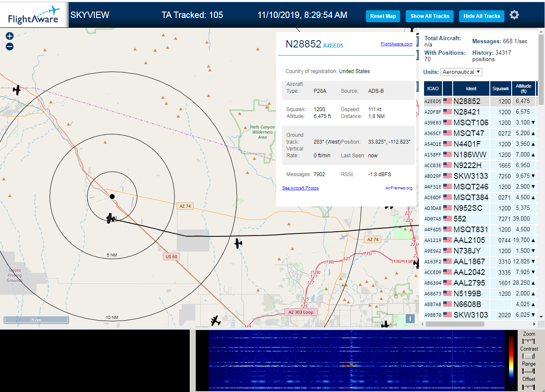545x392 pixels.
Task: Adjust the waterfall Range slider
Action: coord(529,371)
